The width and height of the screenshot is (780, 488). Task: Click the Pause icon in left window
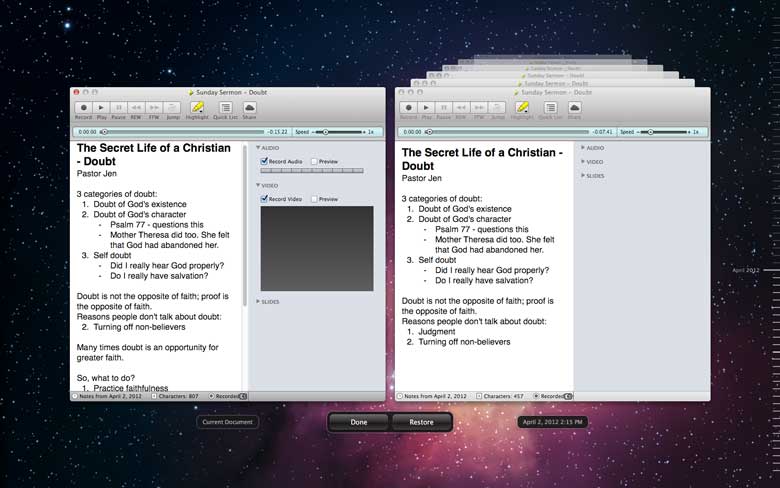119,107
